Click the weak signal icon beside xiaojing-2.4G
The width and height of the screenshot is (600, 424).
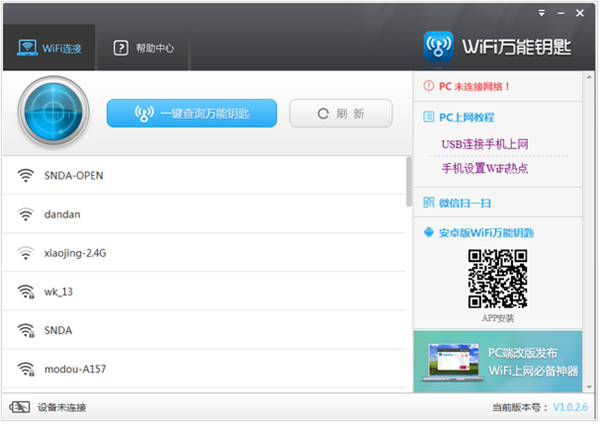tap(26, 253)
